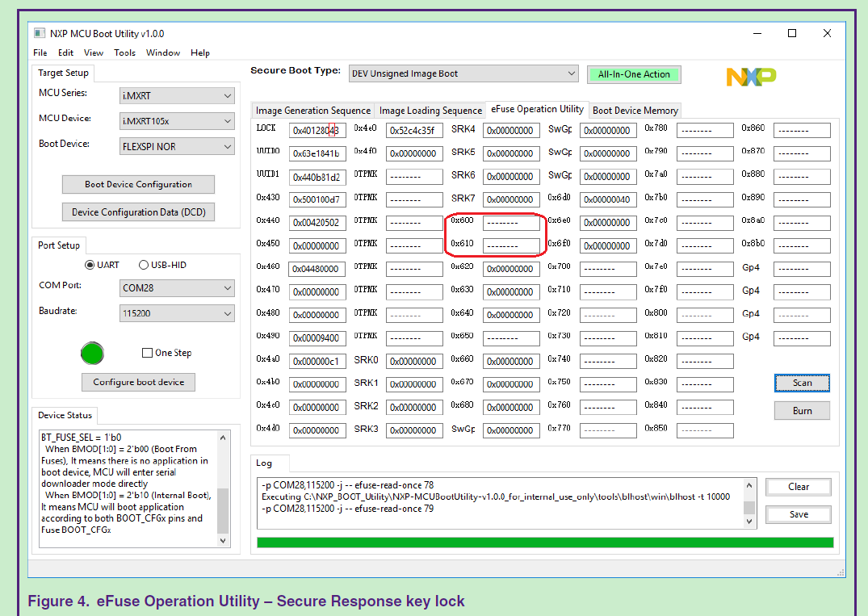
Task: Click the application icon in the title bar
Action: [38, 33]
